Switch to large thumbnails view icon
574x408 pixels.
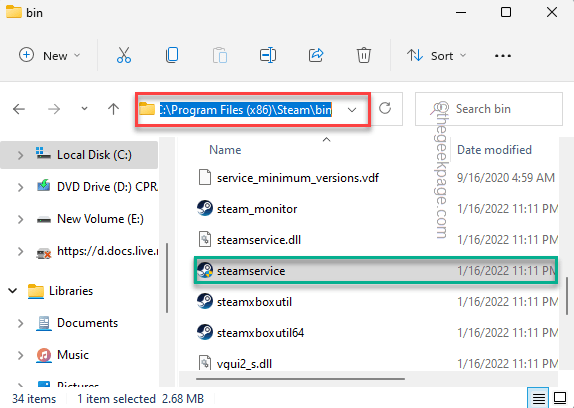pyautogui.click(x=560, y=398)
